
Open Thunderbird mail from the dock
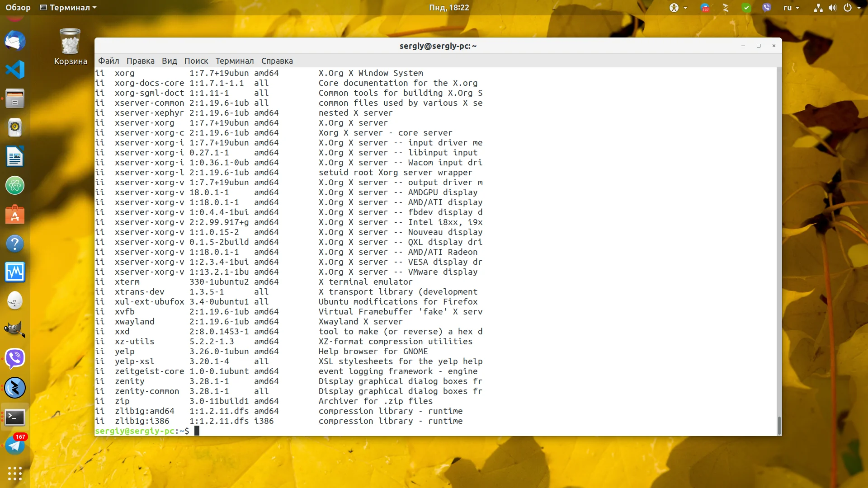pos(15,41)
